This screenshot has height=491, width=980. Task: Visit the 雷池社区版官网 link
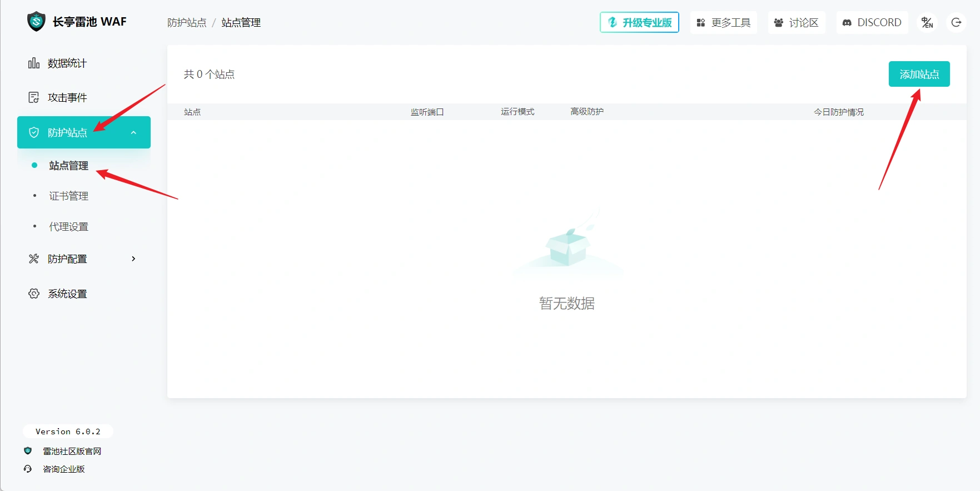pos(72,451)
